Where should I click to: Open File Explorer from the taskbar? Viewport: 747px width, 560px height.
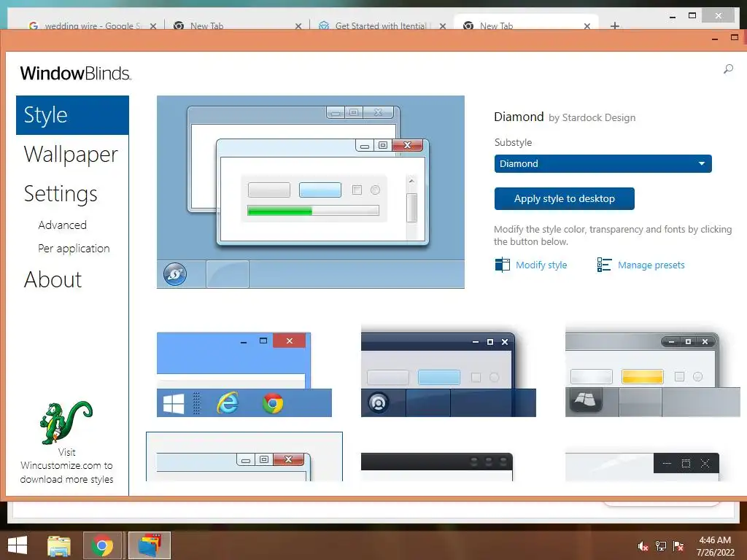[59, 545]
